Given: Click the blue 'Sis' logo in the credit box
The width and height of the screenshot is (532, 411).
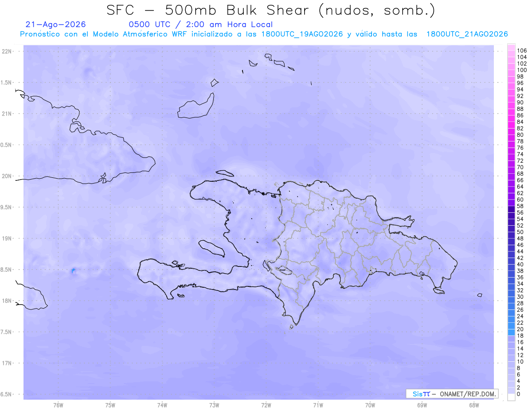Looking at the screenshot, I should tap(417, 394).
